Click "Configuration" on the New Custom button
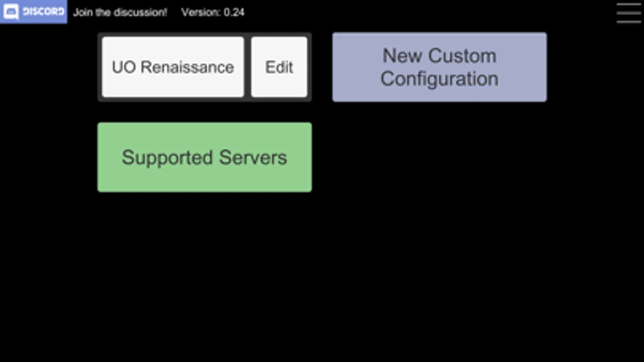Screen dimensions: 644x362 pos(439,79)
